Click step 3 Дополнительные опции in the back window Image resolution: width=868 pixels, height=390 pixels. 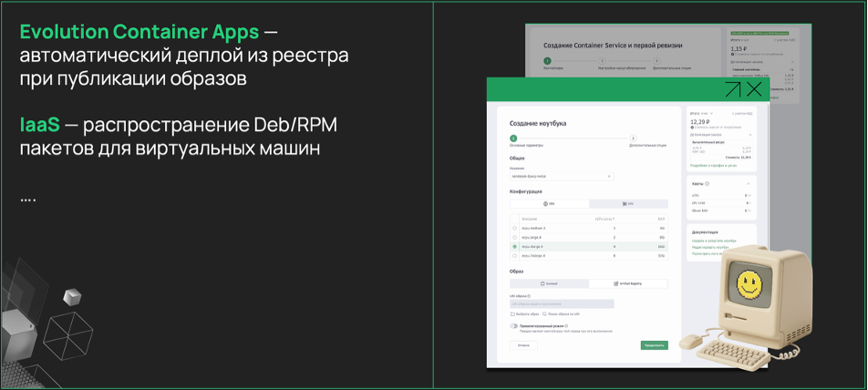pos(656,61)
